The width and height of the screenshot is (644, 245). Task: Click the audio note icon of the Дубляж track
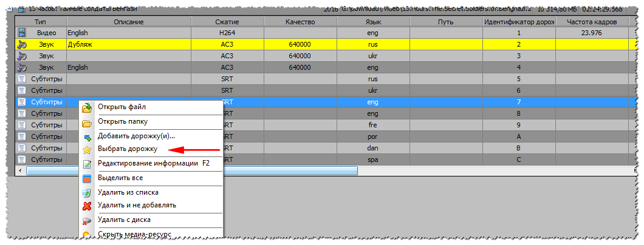[22, 44]
